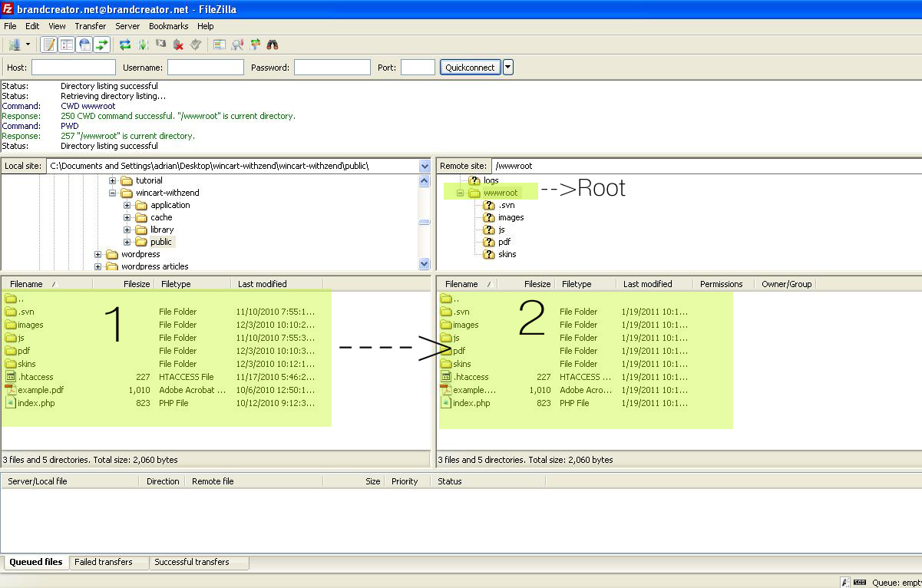Screen dimensions: 922x588
Task: Click the logs folder icon in remote tree
Action: pyautogui.click(x=474, y=180)
